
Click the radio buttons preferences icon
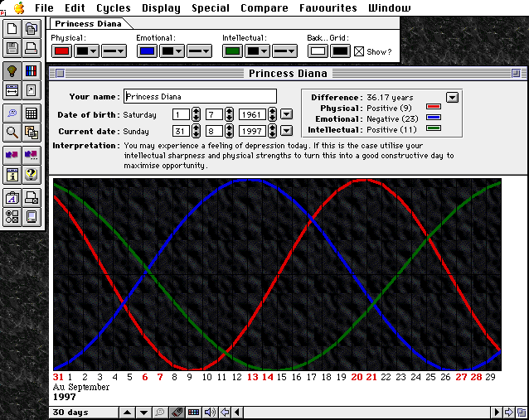[12, 217]
